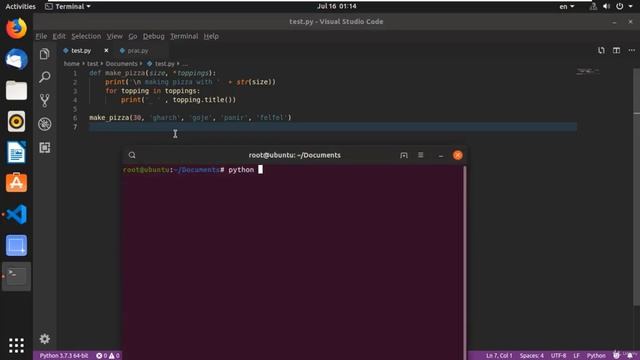Open the Activities overview

point(20,7)
